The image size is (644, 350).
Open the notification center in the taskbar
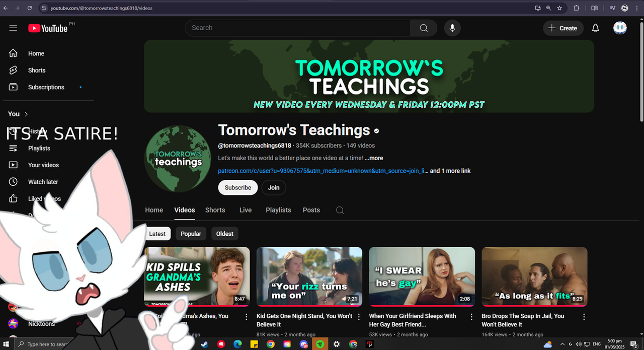[634, 344]
